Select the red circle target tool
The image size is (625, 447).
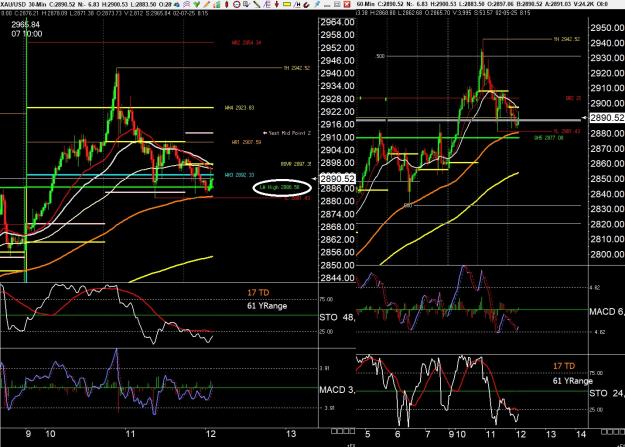(236, 4)
